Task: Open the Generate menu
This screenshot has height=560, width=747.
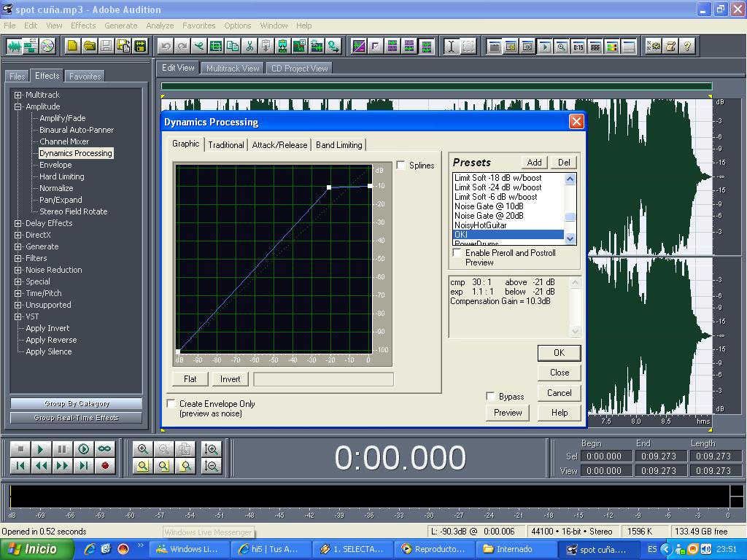Action: (x=120, y=26)
